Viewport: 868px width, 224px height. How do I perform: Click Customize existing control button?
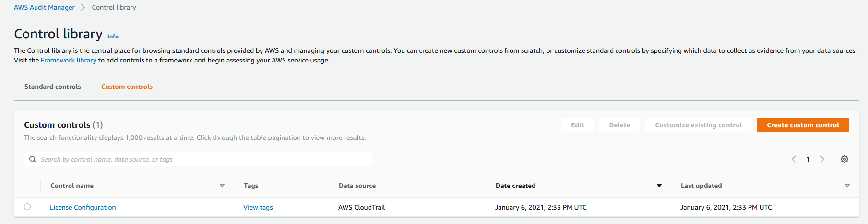(698, 125)
